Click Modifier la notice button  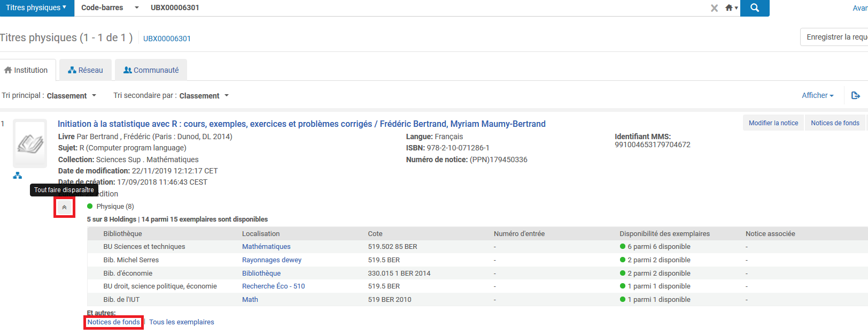(x=773, y=123)
